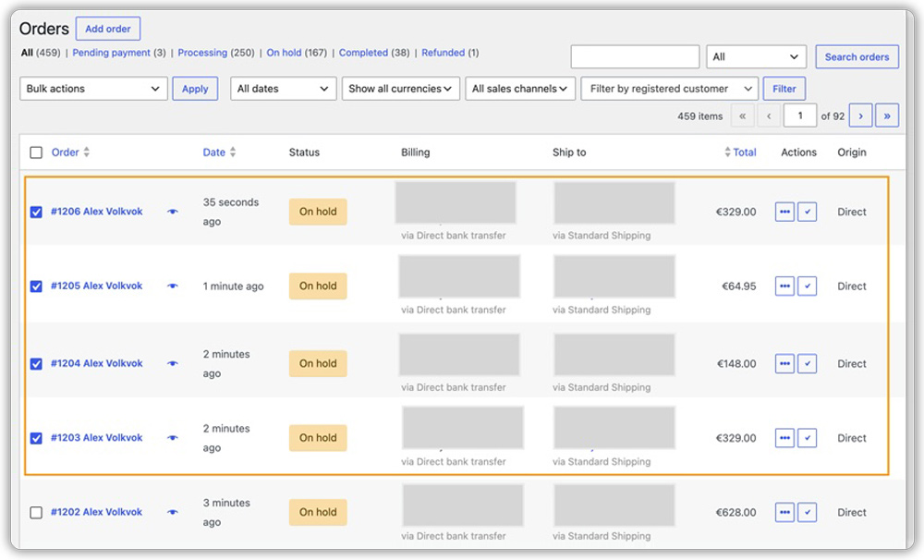
Task: Sort the table by Total column
Action: point(740,152)
